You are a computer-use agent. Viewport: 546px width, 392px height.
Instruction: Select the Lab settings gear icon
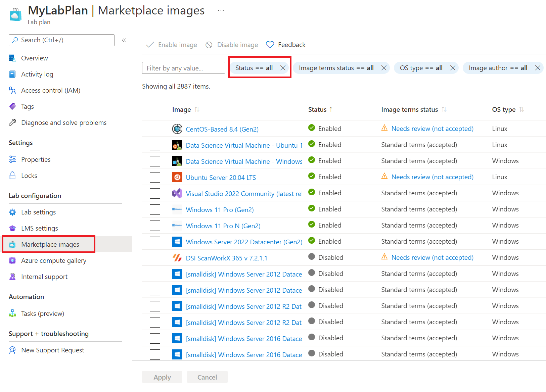(12, 212)
